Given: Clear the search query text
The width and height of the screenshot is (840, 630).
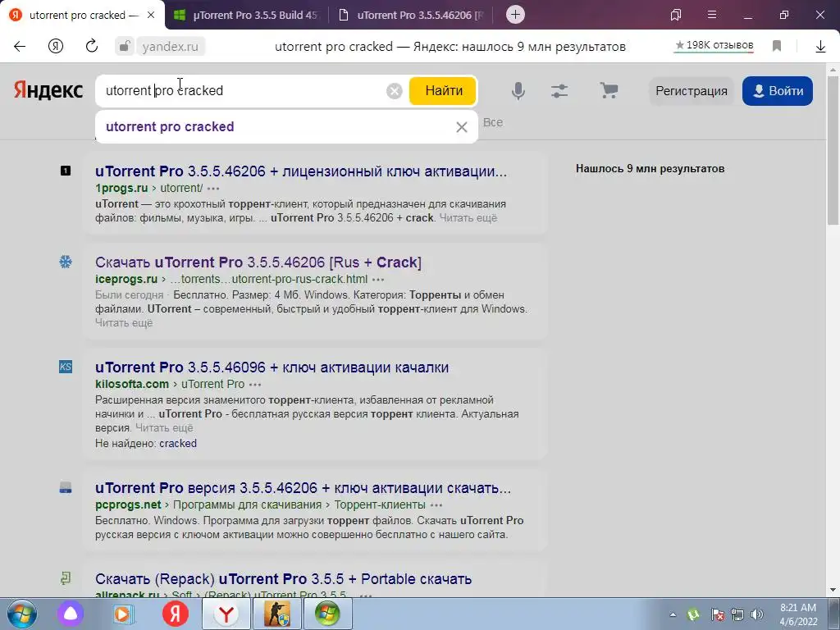Looking at the screenshot, I should coord(395,91).
